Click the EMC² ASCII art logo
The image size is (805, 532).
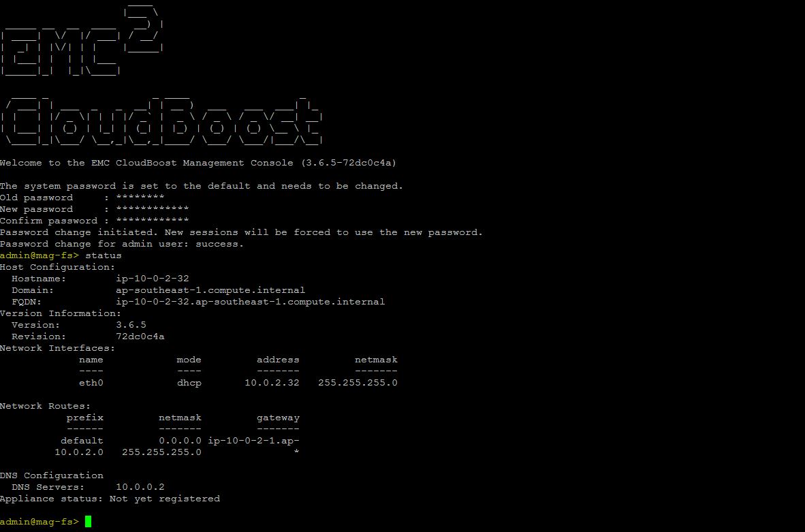(x=82, y=40)
